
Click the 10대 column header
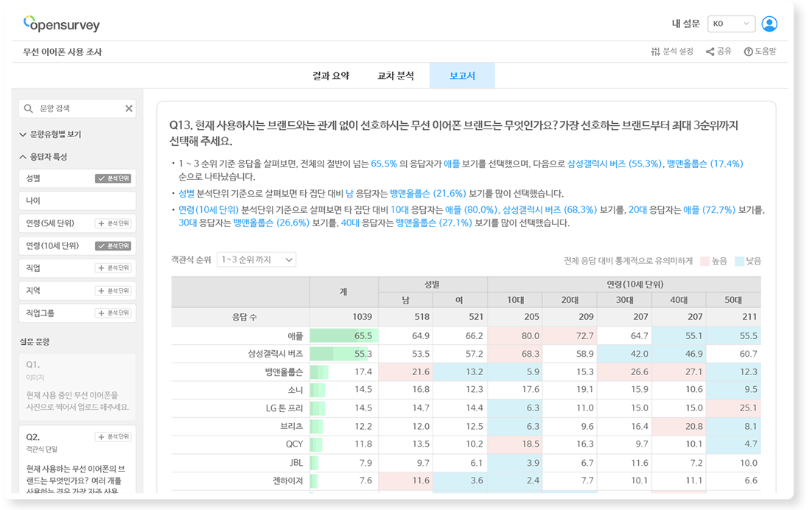pyautogui.click(x=515, y=300)
